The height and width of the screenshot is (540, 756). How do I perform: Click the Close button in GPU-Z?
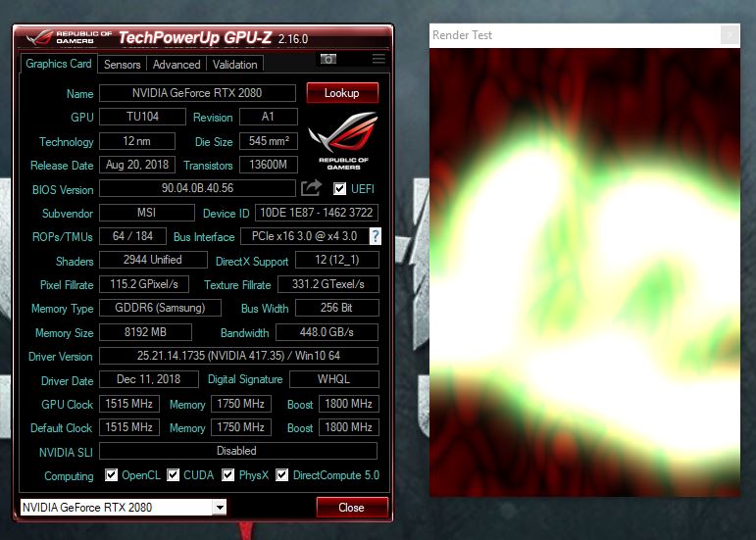tap(352, 508)
